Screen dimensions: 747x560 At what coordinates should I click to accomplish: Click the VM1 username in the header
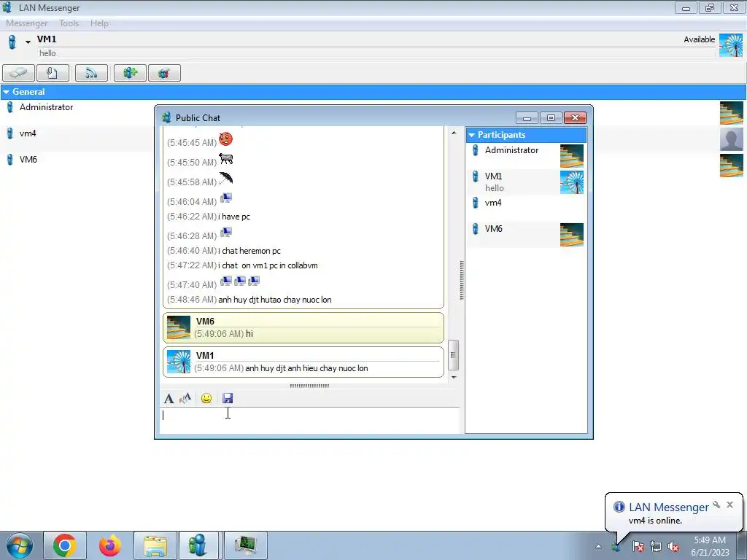[47, 39]
